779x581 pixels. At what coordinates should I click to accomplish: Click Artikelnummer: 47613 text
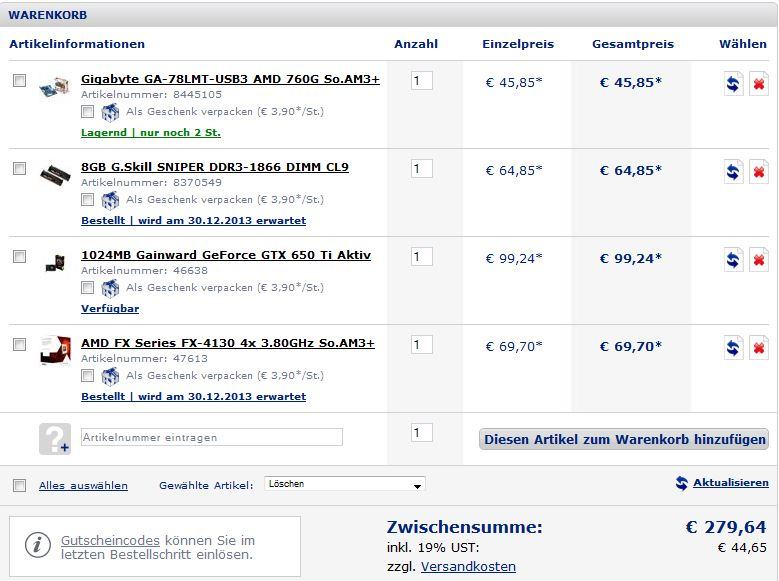click(145, 358)
